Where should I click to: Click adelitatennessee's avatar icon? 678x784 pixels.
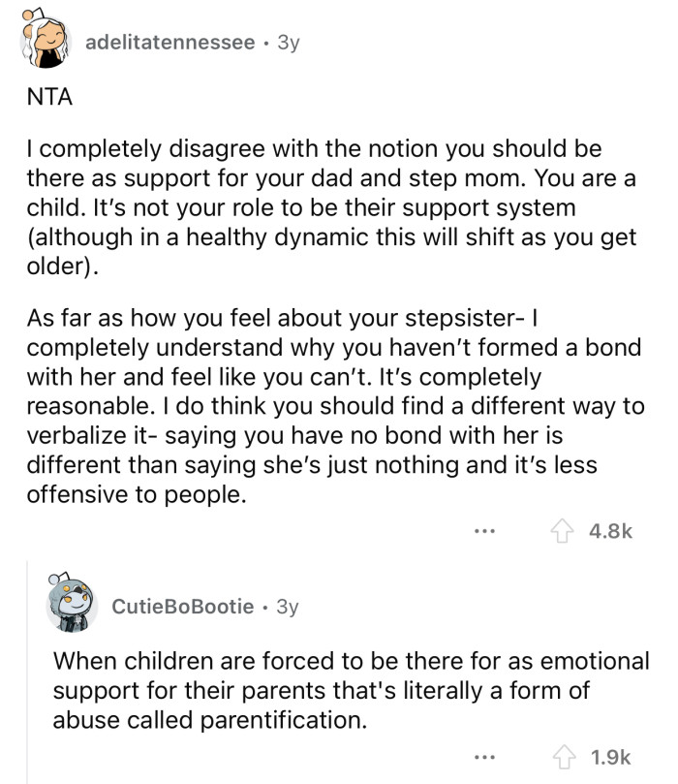click(x=44, y=40)
